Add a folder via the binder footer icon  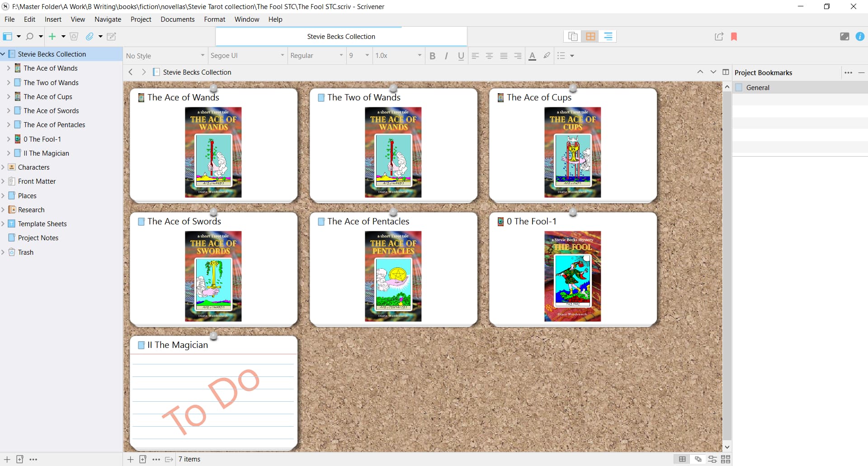tap(20, 459)
